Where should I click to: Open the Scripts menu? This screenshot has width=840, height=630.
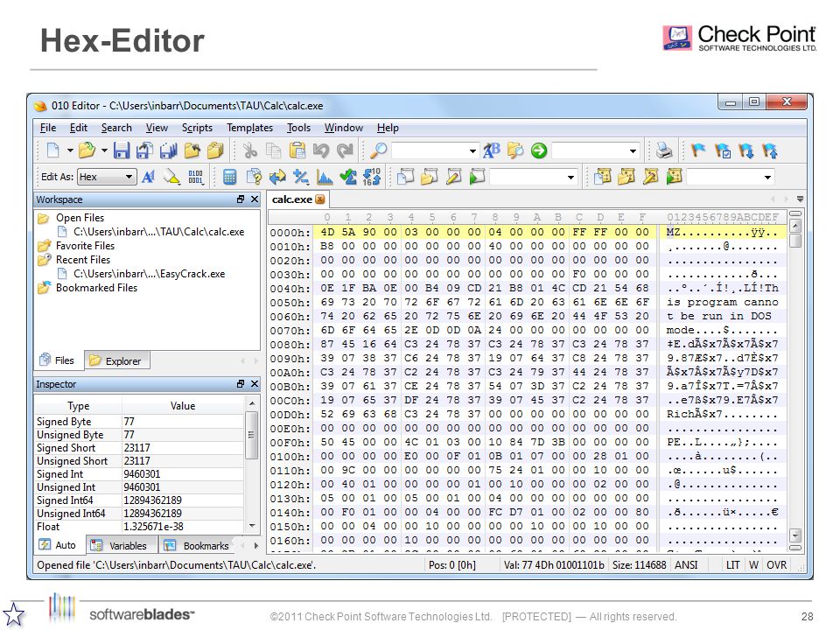[197, 128]
